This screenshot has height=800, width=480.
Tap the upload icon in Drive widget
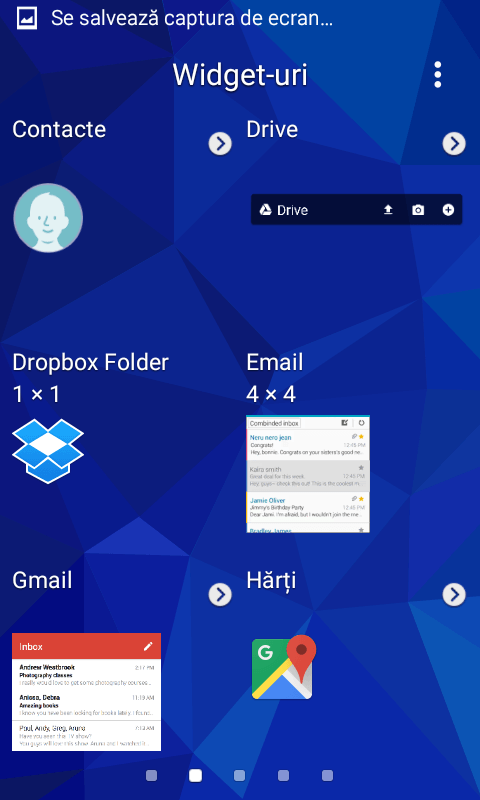click(388, 210)
